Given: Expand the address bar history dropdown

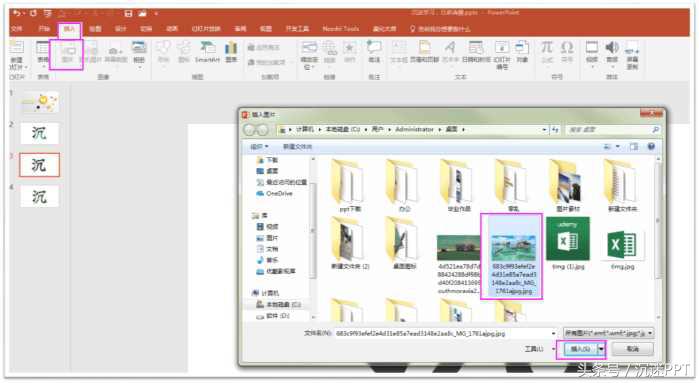Looking at the screenshot, I should click(544, 130).
